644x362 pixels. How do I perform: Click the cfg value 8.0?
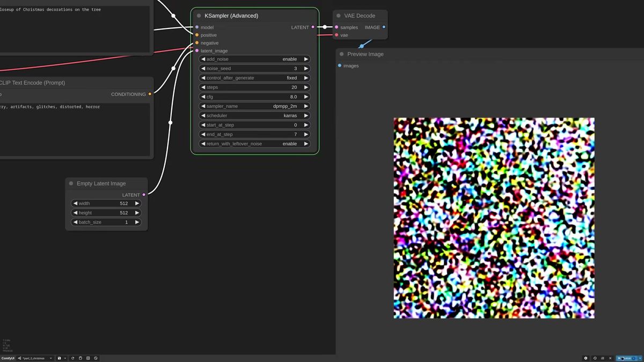[x=294, y=97]
